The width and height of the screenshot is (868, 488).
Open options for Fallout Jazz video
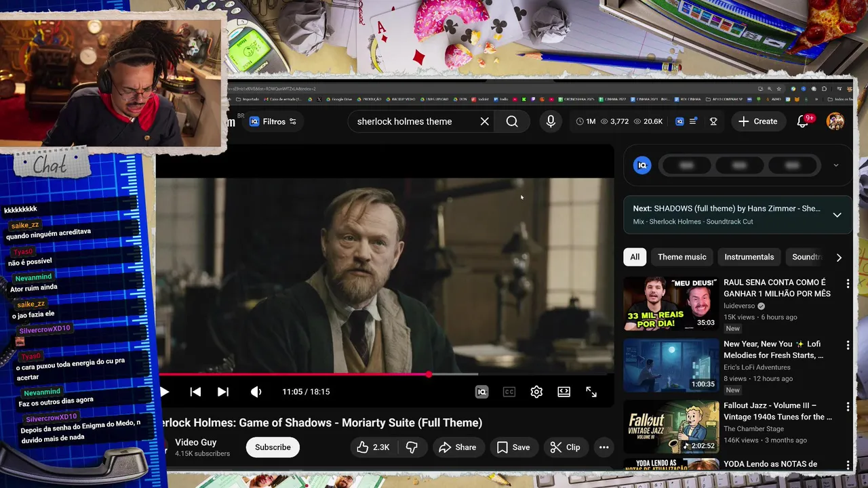(x=847, y=407)
